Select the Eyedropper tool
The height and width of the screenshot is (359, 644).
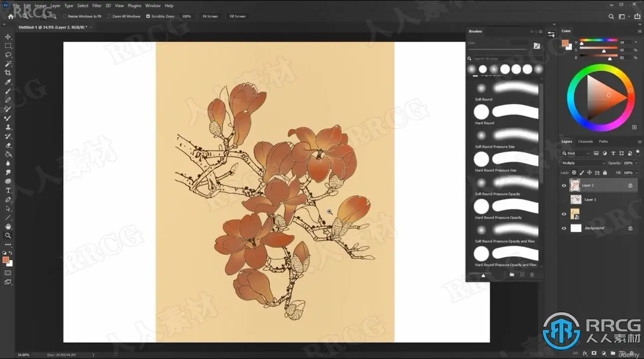point(8,82)
